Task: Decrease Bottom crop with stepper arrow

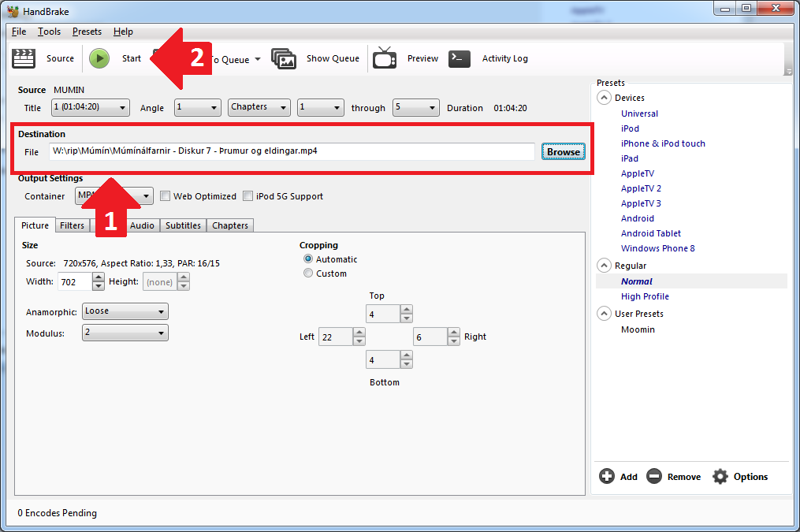Action: (x=406, y=364)
